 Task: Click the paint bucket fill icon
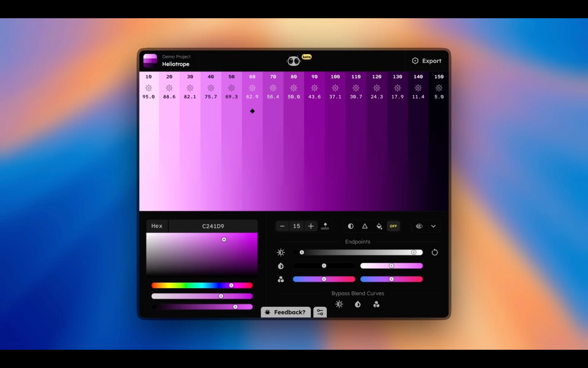(379, 226)
